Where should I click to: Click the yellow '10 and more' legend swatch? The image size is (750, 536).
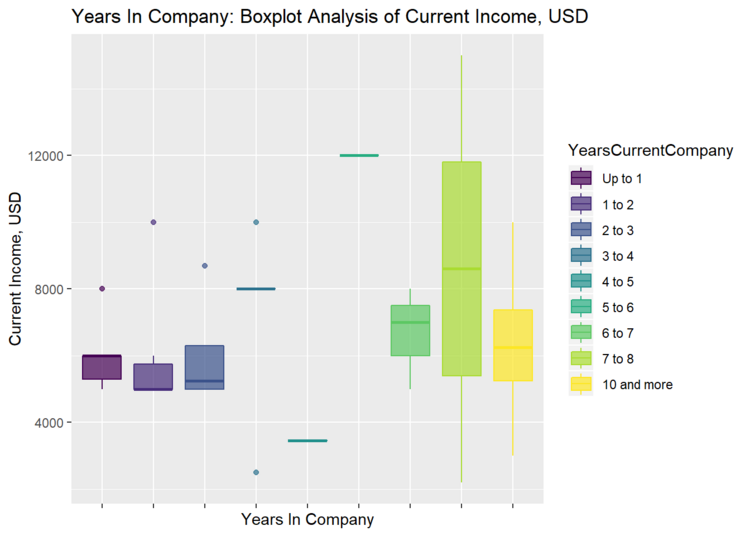pos(581,384)
